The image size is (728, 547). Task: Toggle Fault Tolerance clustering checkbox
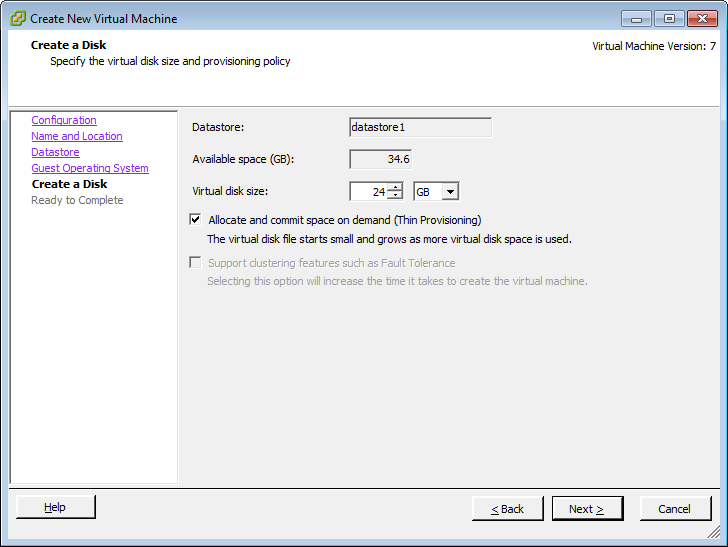[x=195, y=263]
